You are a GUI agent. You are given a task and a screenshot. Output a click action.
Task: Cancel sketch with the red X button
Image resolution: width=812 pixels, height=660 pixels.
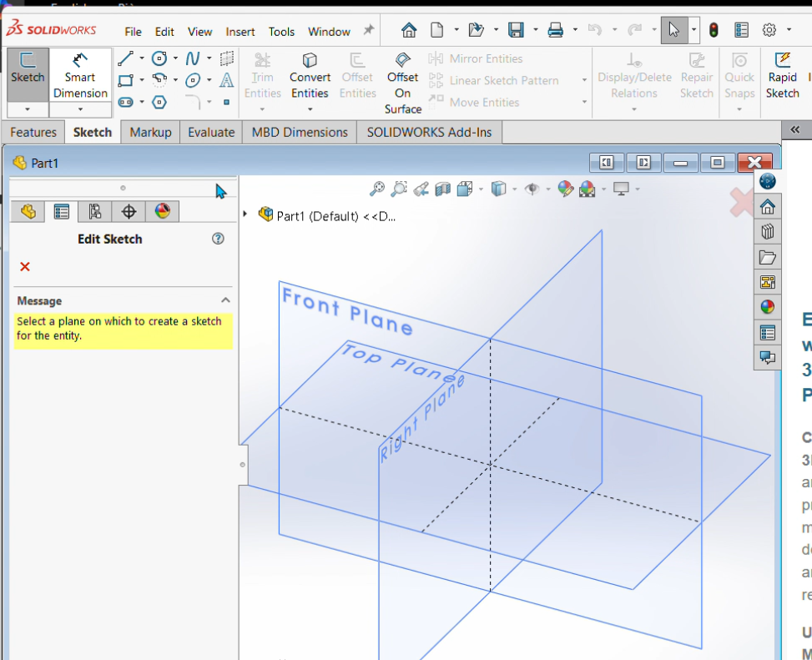pyautogui.click(x=25, y=267)
